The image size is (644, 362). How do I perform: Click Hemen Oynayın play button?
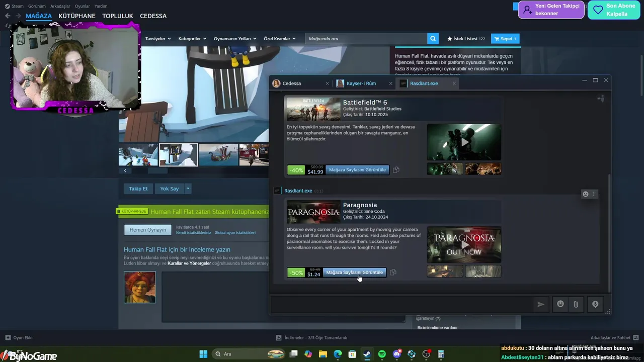tap(148, 230)
